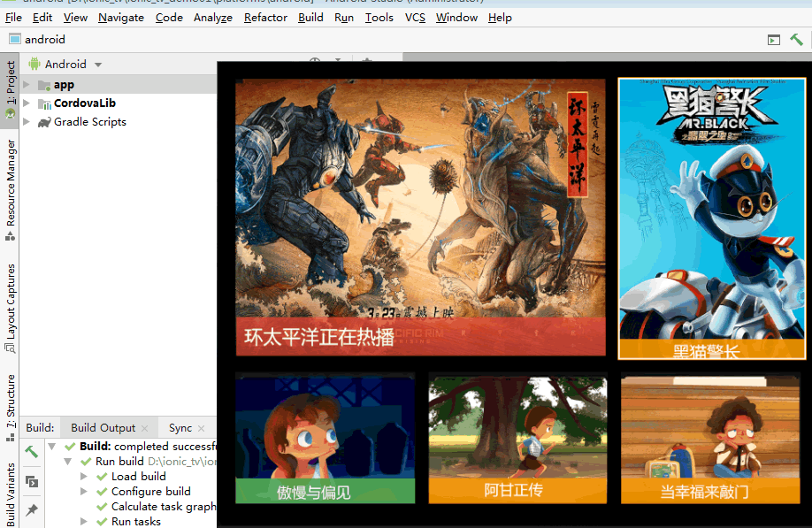The width and height of the screenshot is (812, 528).
Task: Click the Gradle elephant icon
Action: pos(44,122)
